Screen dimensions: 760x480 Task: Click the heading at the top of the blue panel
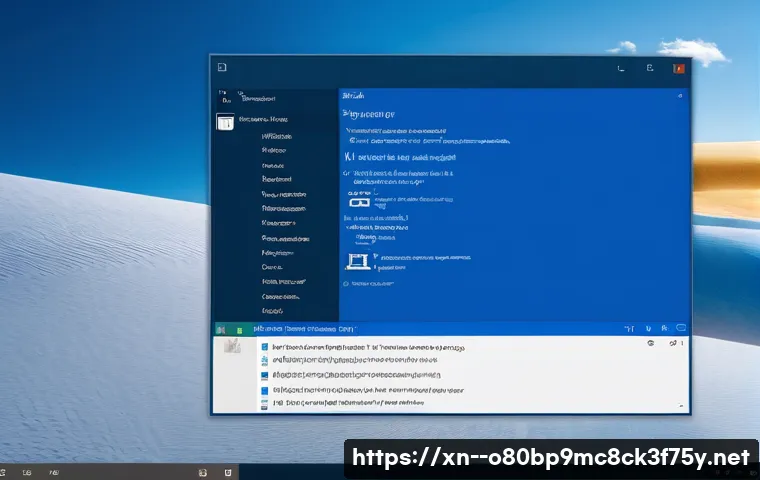[x=368, y=114]
